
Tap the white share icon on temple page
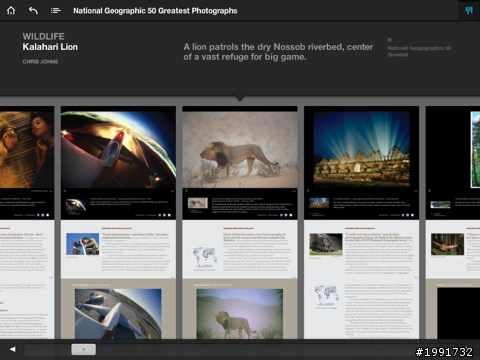(x=413, y=215)
